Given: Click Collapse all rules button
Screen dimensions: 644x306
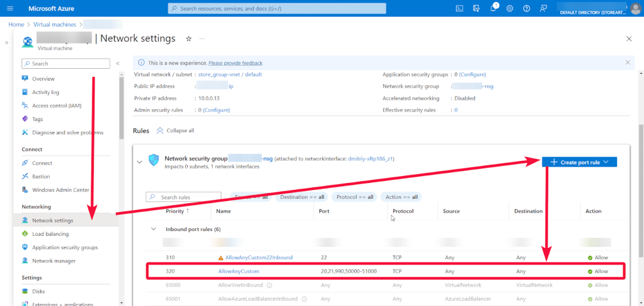Looking at the screenshot, I should 175,131.
